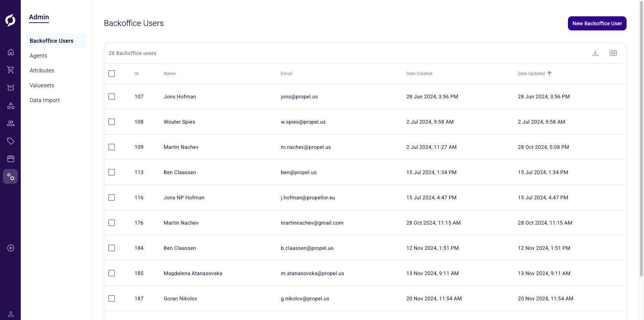
Task: Click email m.atanasovska@propel.us
Action: (312, 273)
